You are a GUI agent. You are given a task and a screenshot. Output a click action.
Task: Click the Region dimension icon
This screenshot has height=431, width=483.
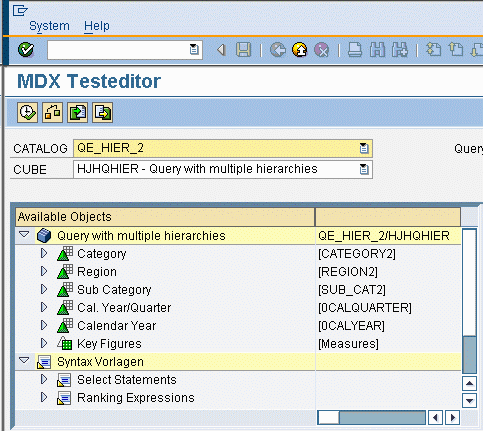pyautogui.click(x=65, y=272)
